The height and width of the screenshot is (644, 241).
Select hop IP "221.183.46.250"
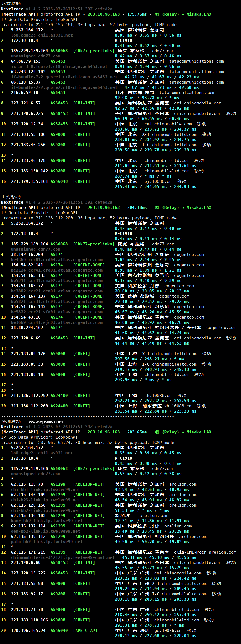28,145
